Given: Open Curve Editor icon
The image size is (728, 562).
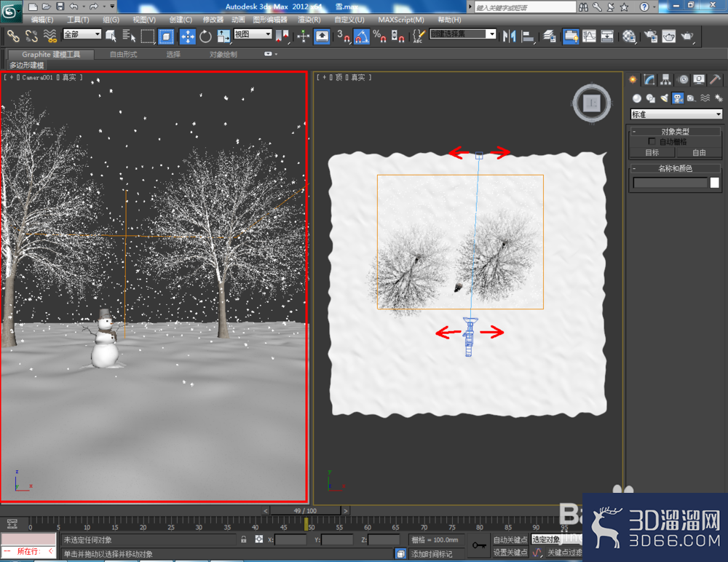Looking at the screenshot, I should 589,36.
